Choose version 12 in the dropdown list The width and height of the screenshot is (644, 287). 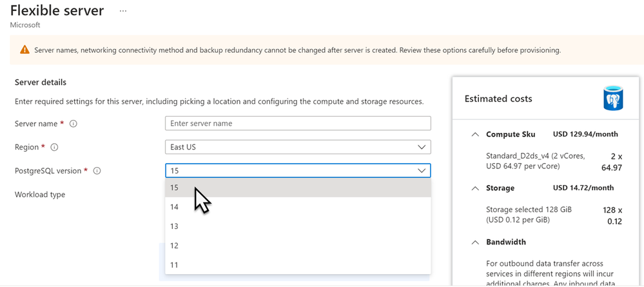tap(297, 246)
